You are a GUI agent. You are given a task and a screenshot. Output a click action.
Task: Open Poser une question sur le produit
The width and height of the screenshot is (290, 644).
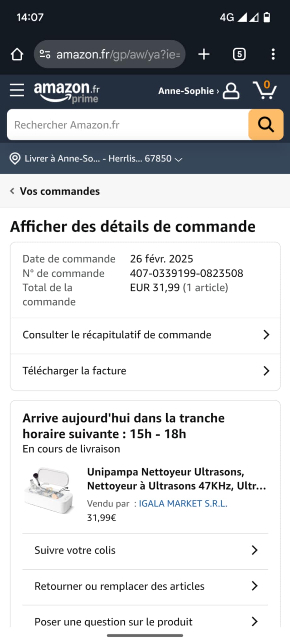[145, 621]
